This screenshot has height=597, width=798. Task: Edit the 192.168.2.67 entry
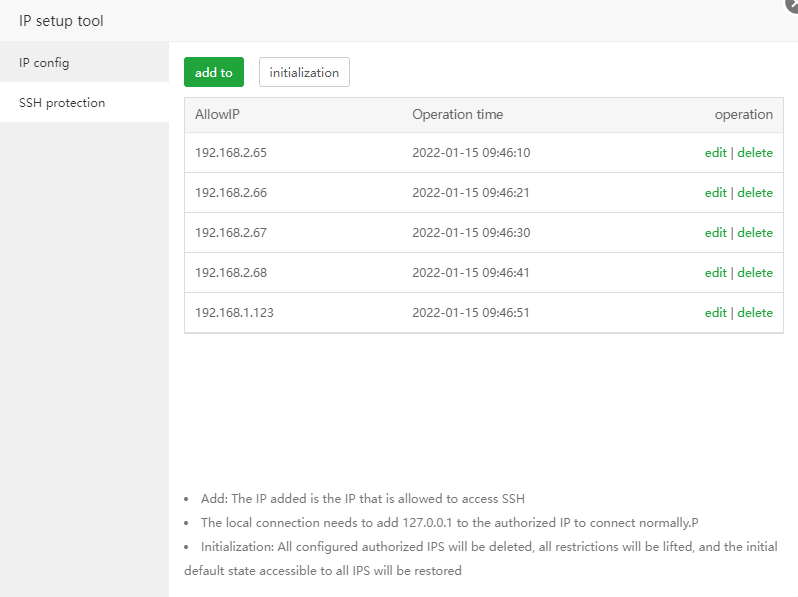tap(715, 233)
